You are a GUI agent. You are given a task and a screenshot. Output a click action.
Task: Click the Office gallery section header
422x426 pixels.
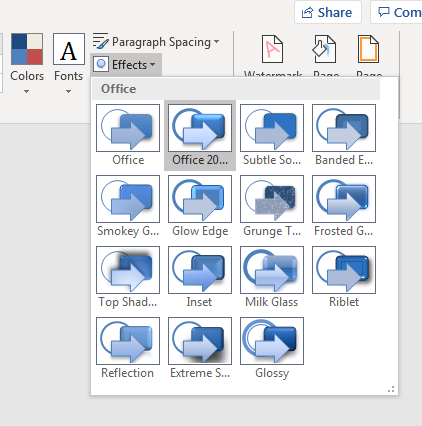point(236,89)
